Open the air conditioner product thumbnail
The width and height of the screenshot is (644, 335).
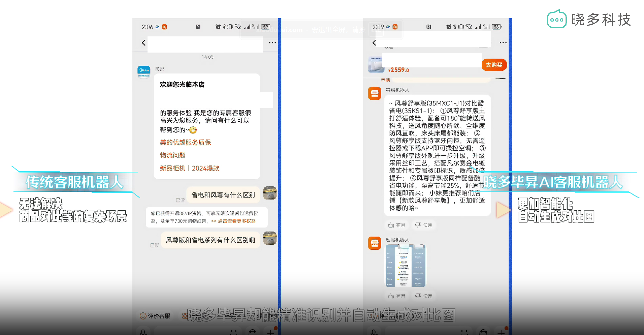(x=376, y=64)
